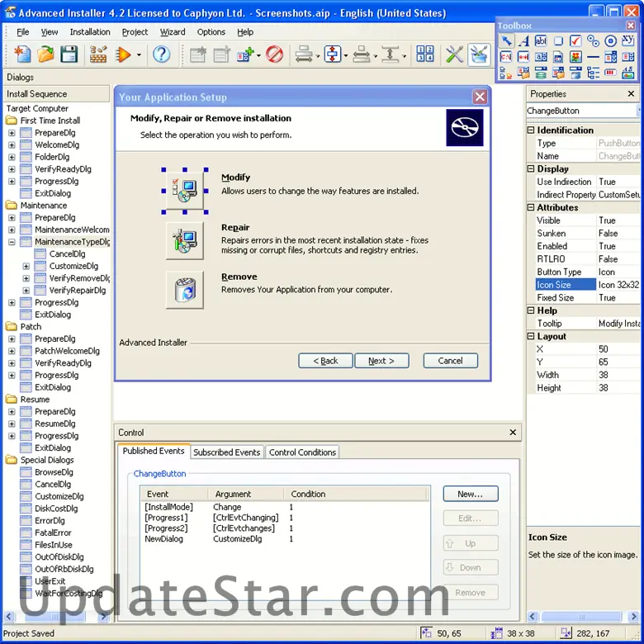Expand the CustomizeDlg node under MaintenanceTypeDlg
The height and width of the screenshot is (644, 644).
(26, 266)
